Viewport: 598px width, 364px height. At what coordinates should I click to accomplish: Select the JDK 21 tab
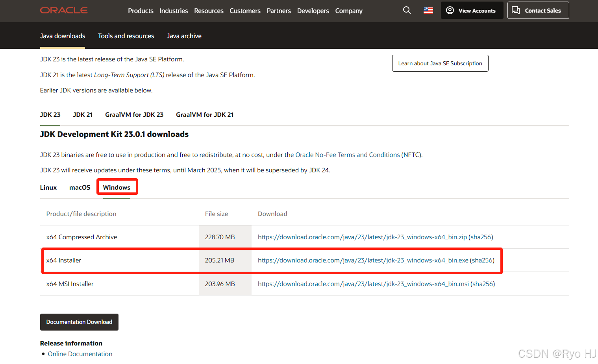tap(83, 115)
